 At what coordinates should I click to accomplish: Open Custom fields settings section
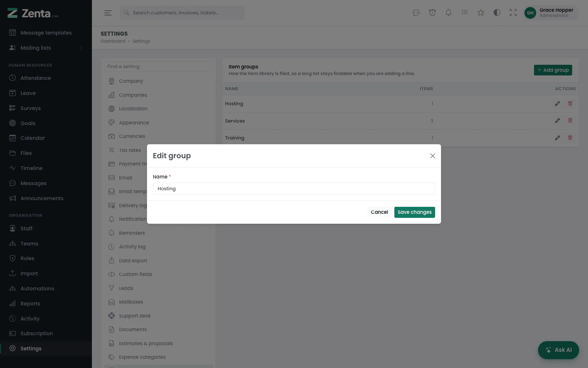tap(158, 275)
